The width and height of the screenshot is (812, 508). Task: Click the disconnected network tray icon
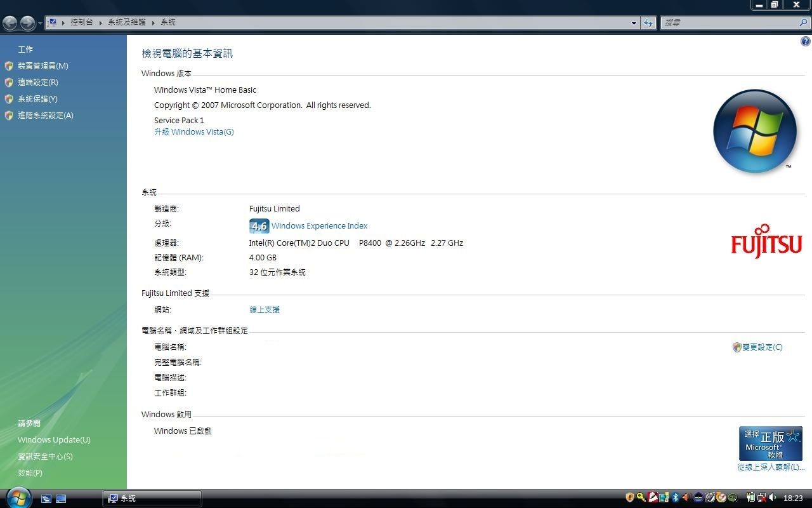point(762,497)
